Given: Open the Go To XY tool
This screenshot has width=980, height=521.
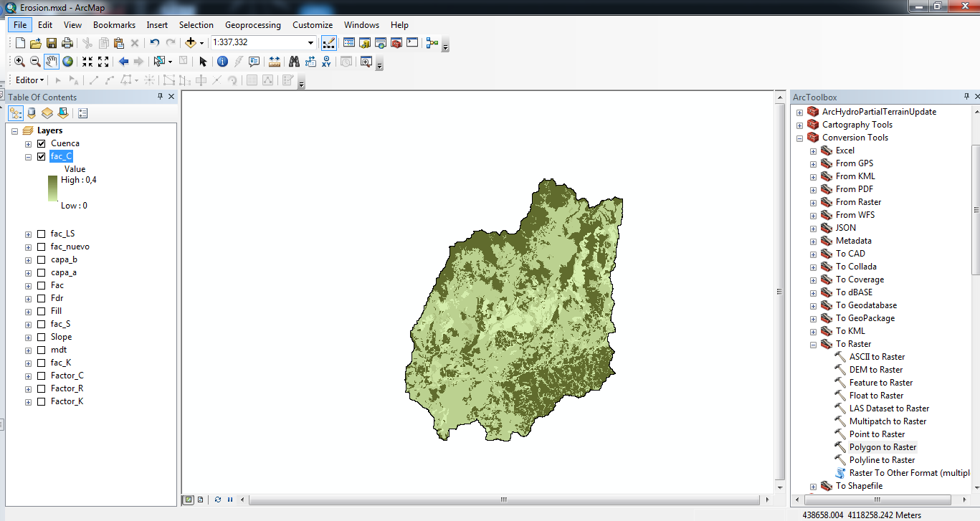Looking at the screenshot, I should 326,62.
